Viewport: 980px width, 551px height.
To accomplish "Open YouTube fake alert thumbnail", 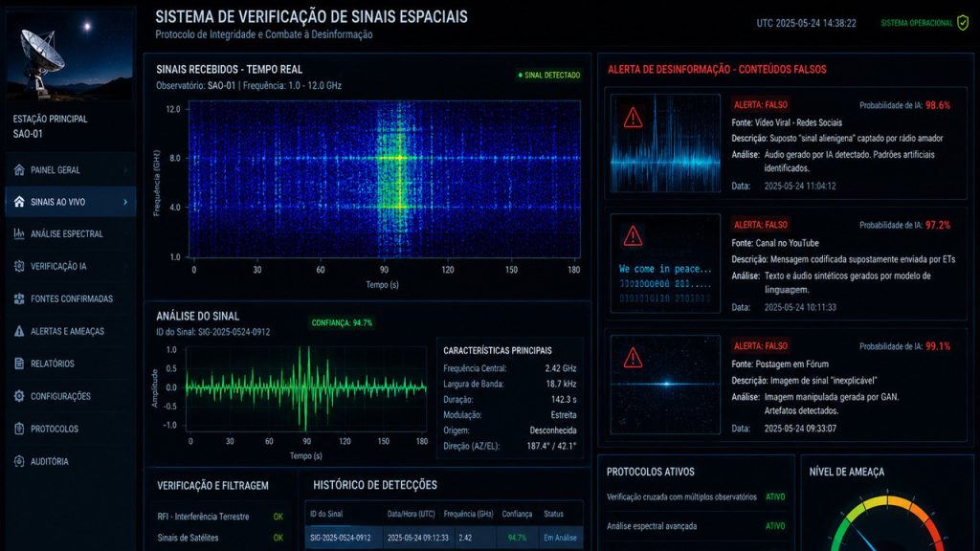I will [x=666, y=263].
